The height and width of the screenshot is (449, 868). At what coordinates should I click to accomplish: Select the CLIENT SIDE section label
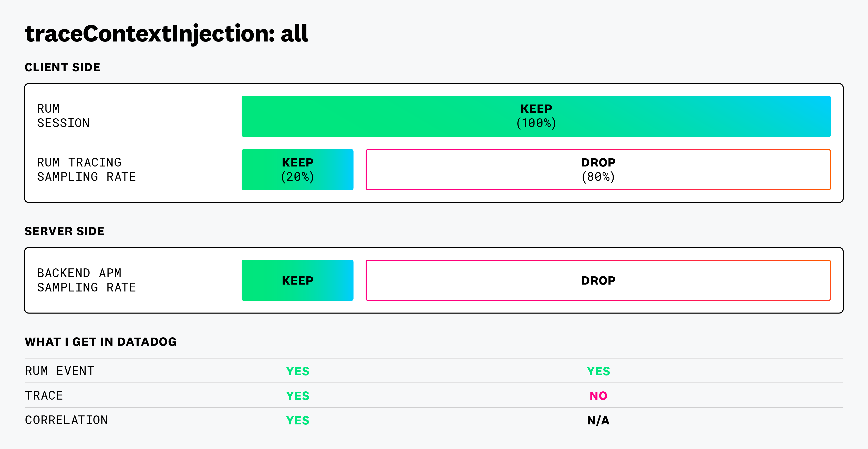[x=62, y=67]
